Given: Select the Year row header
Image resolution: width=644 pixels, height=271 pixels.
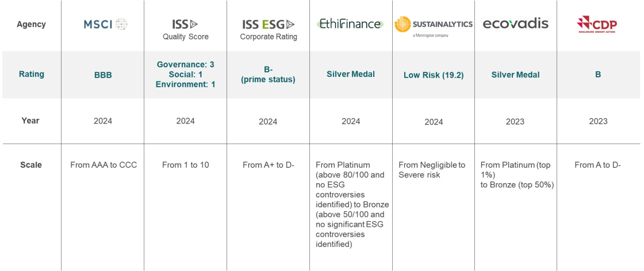Looking at the screenshot, I should click(31, 121).
